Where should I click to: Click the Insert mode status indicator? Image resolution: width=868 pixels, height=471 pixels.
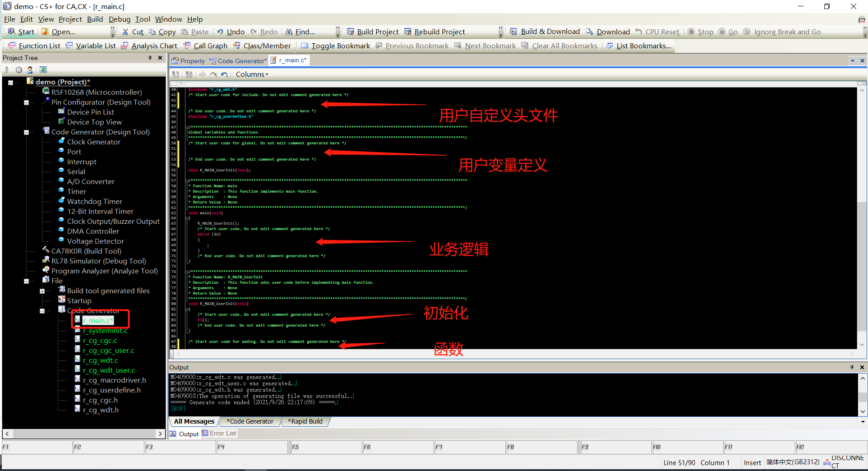[752, 462]
